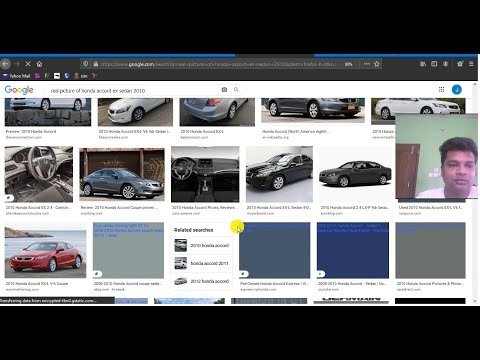Select related search 'honda accord 2011'
Viewport: 480px width, 360px height.
pos(202,263)
